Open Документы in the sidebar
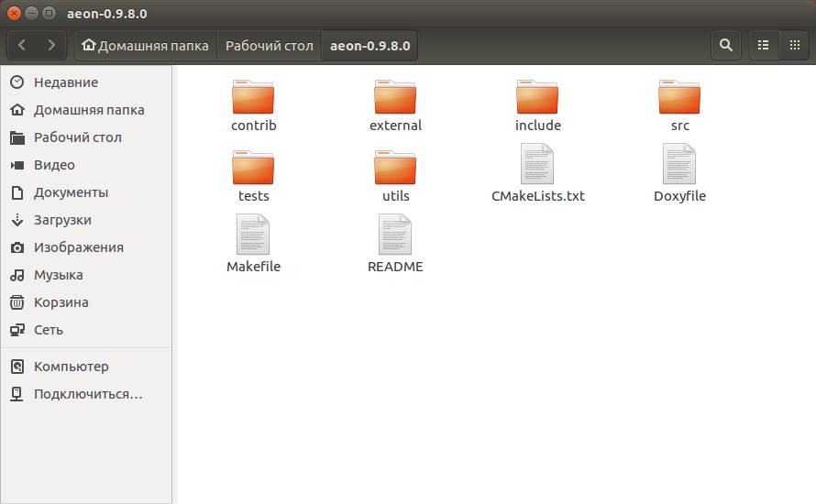 click(86, 192)
